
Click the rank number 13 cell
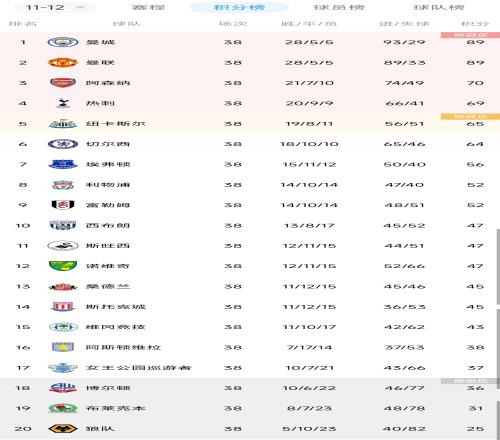coord(23,286)
